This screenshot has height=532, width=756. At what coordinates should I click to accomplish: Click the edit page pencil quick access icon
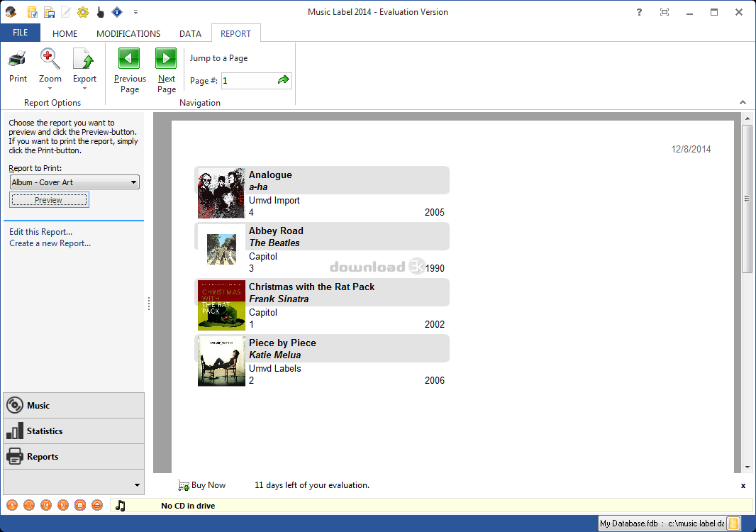pyautogui.click(x=65, y=12)
